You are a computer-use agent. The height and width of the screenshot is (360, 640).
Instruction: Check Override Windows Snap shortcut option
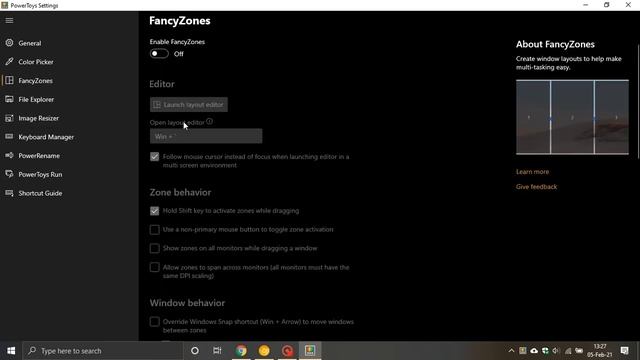pyautogui.click(x=154, y=322)
